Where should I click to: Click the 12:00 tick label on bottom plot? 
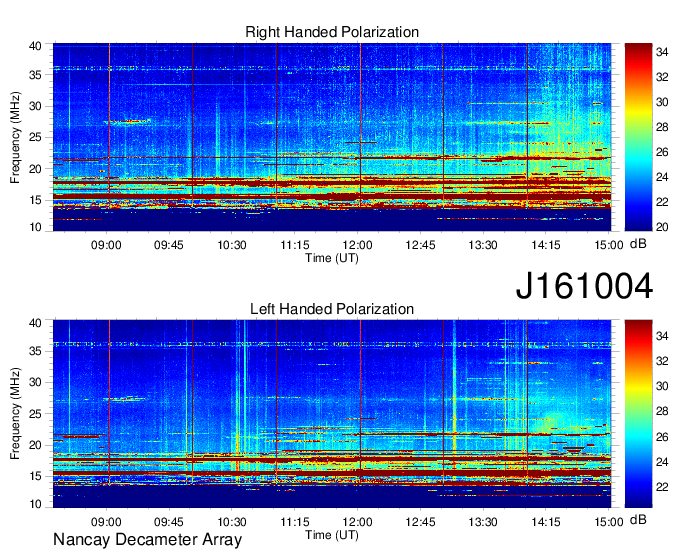pos(357,522)
